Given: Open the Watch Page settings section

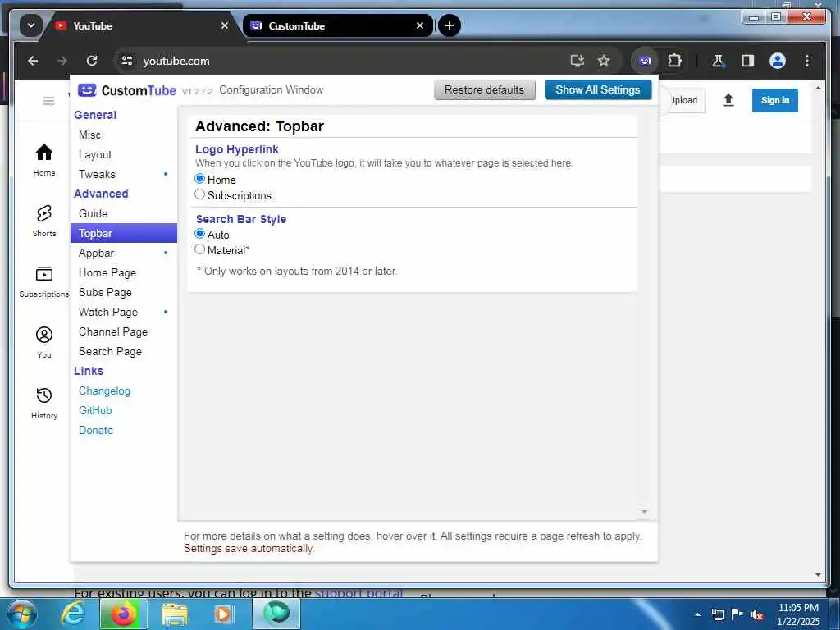Looking at the screenshot, I should pyautogui.click(x=124, y=312).
